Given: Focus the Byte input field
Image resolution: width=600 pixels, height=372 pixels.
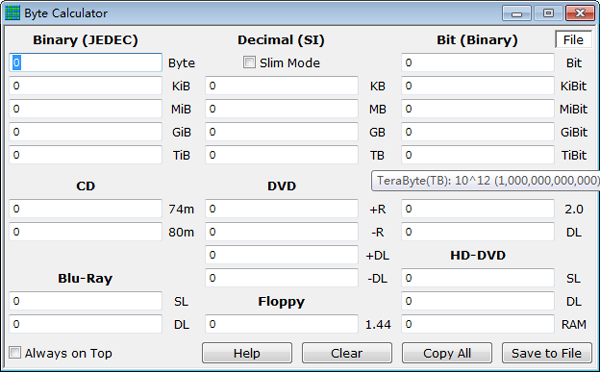Looking at the screenshot, I should (86, 63).
